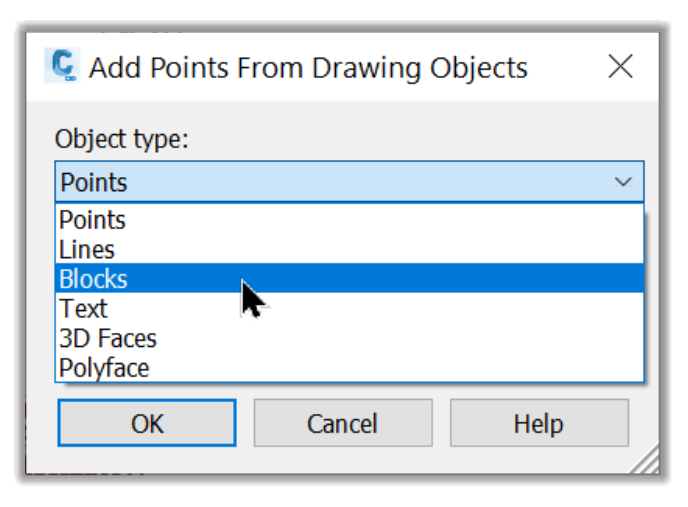This screenshot has width=688, height=507.
Task: Click empty gray area beside Object type label
Action: (x=395, y=138)
